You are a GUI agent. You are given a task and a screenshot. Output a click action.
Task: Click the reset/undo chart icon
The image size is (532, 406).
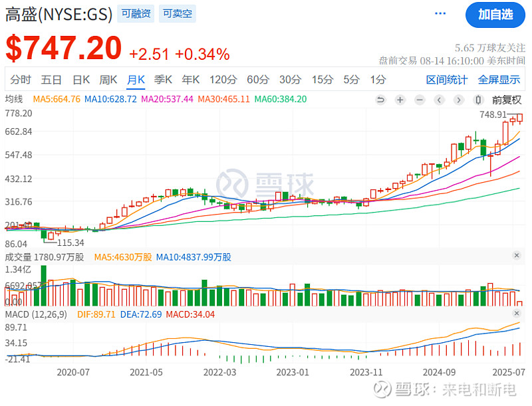(380, 100)
